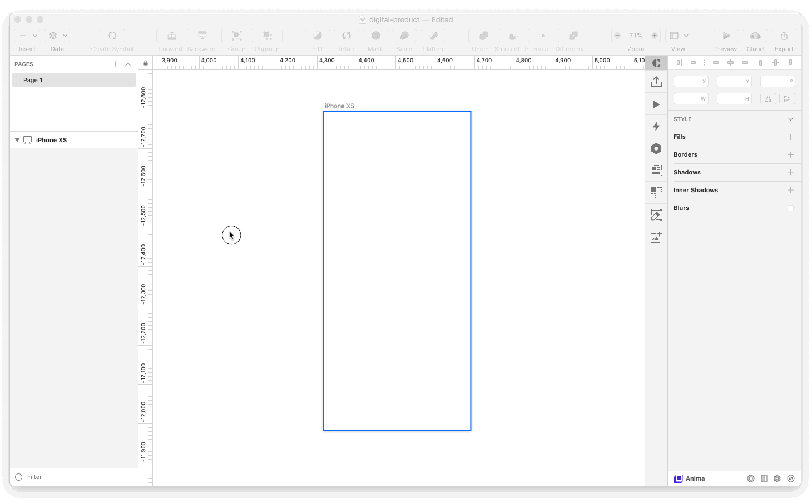
Task: Select the Anima lightning icon
Action: tap(656, 126)
